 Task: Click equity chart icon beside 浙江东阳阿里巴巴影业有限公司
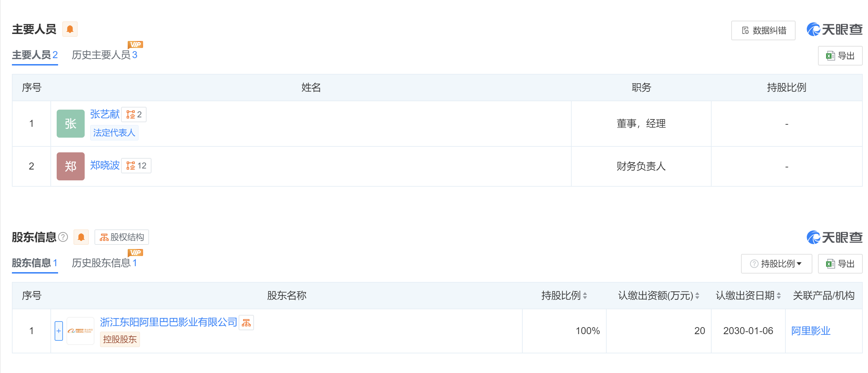247,322
